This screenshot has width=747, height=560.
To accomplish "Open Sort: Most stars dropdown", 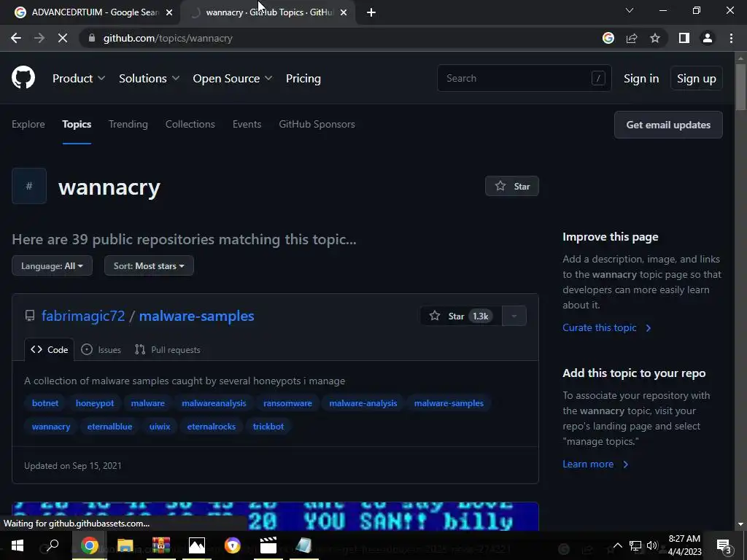I will [149, 265].
